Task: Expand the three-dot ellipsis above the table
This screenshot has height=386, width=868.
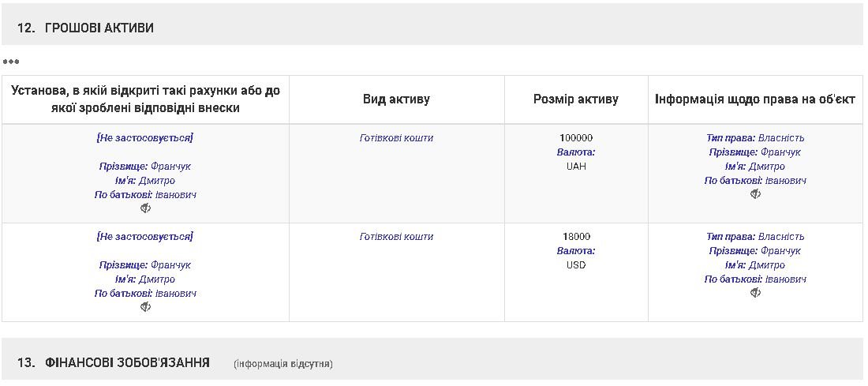Action: pyautogui.click(x=11, y=62)
